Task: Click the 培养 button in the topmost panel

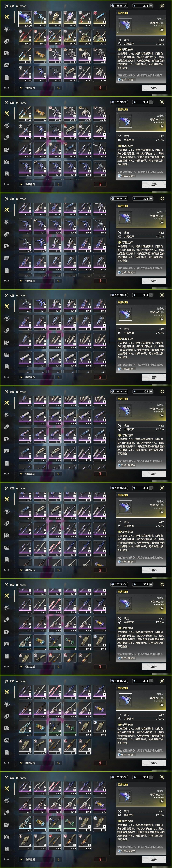Action: (x=154, y=88)
